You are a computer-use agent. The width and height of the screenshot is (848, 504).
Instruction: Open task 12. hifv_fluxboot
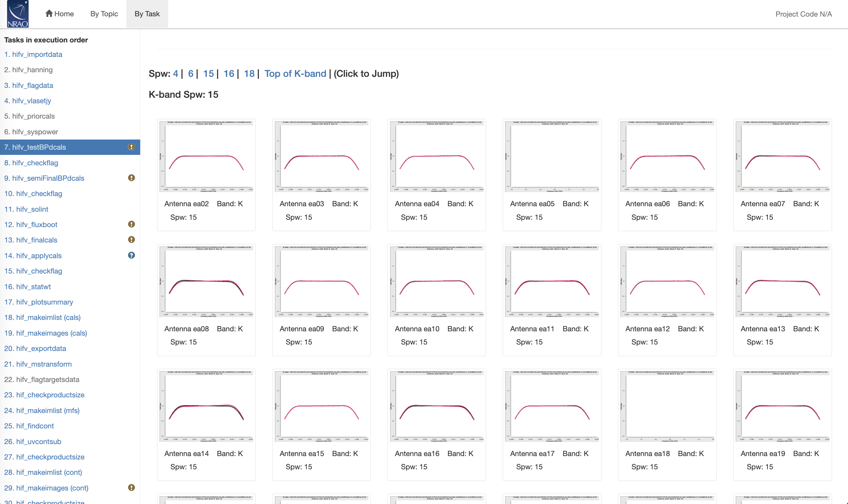tap(30, 224)
